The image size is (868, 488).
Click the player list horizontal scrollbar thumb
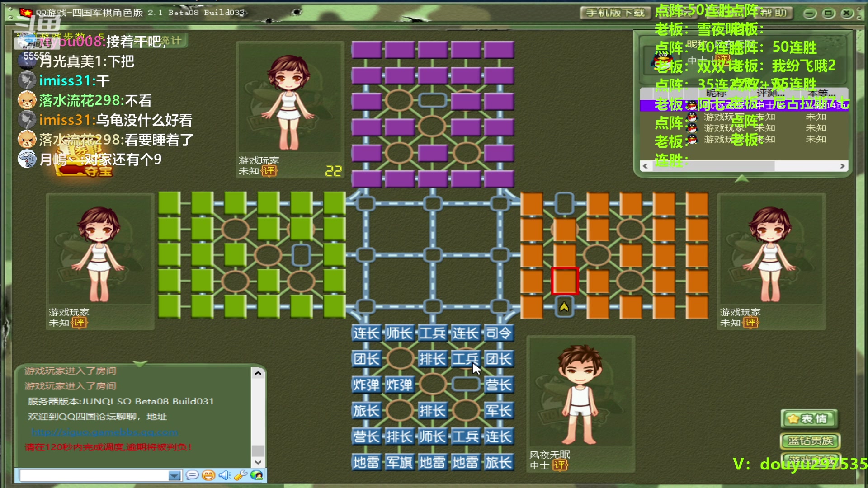(x=713, y=166)
